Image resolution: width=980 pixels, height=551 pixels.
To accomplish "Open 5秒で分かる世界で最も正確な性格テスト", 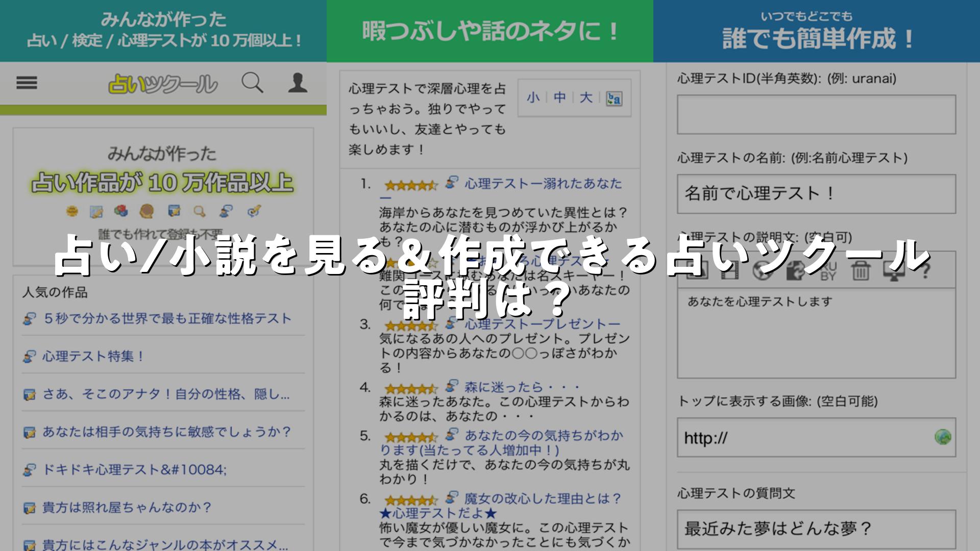I will point(167,318).
